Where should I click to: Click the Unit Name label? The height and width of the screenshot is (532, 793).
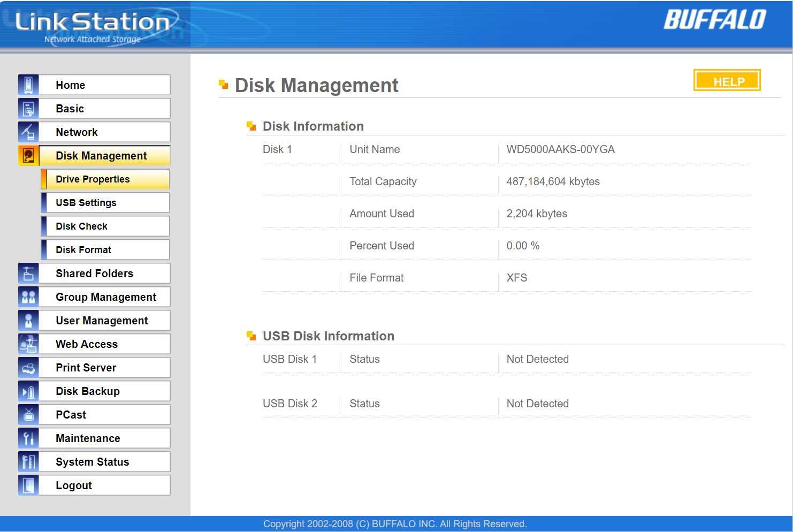click(375, 149)
